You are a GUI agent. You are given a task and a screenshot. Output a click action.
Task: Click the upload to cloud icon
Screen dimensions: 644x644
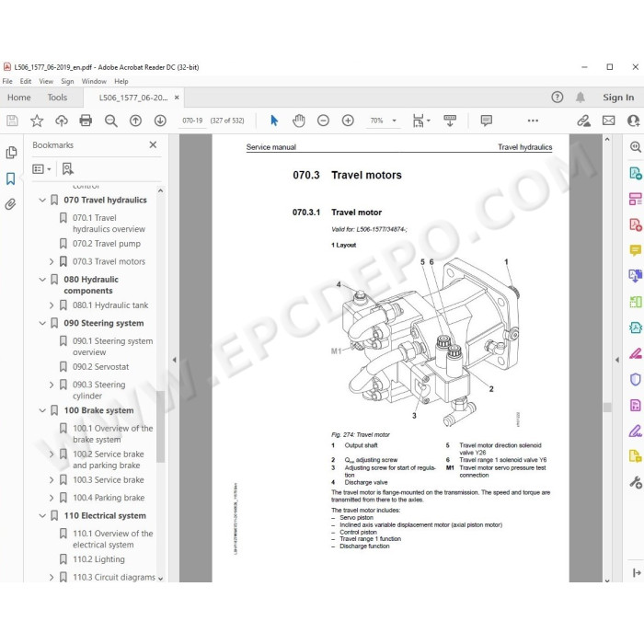62,121
